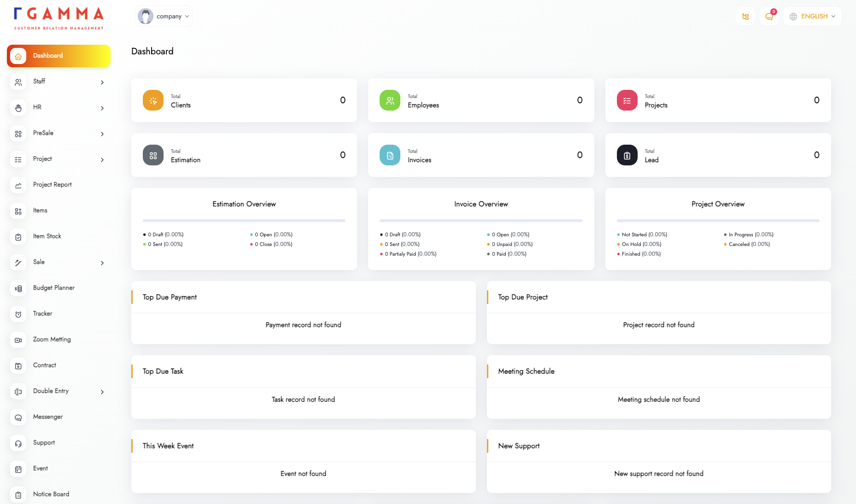This screenshot has height=504, width=856.
Task: Expand the PreSale menu chevron
Action: pos(102,134)
